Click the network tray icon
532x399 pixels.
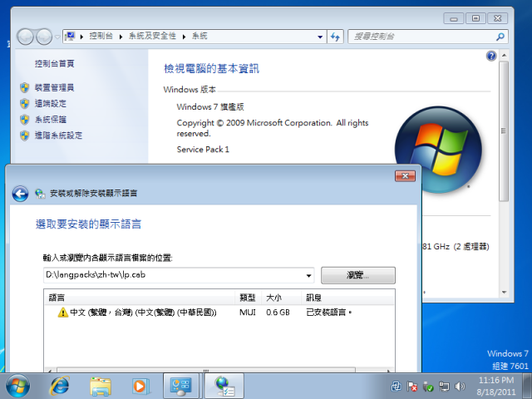(x=444, y=387)
